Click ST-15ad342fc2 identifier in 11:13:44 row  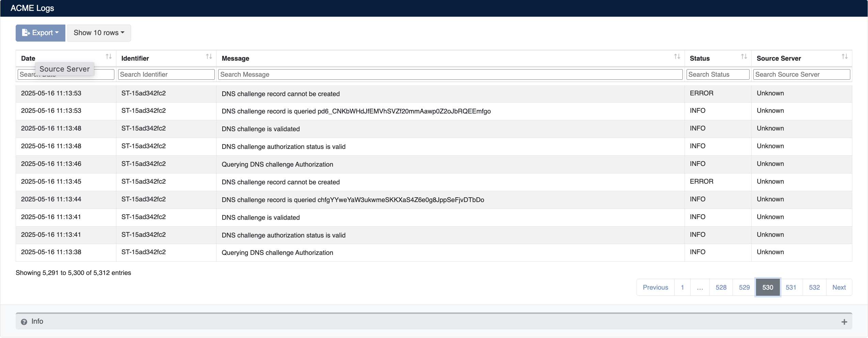tap(143, 199)
